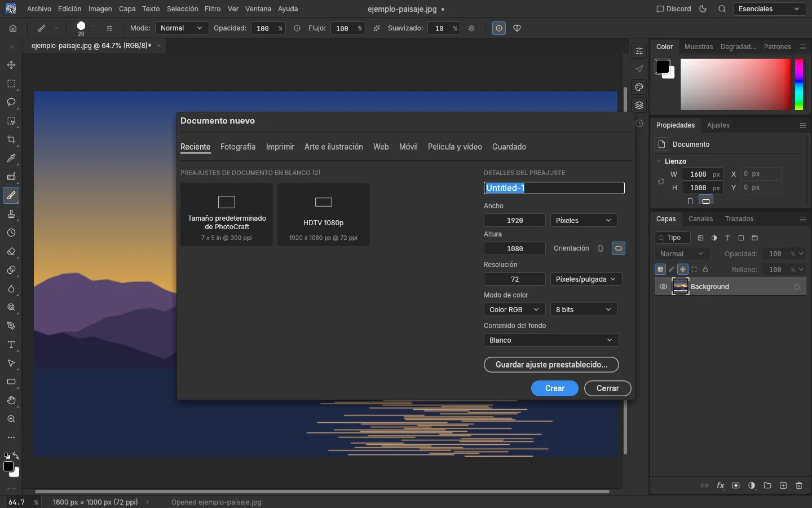Open the layer effects fx icon
812x508 pixels.
pos(720,485)
